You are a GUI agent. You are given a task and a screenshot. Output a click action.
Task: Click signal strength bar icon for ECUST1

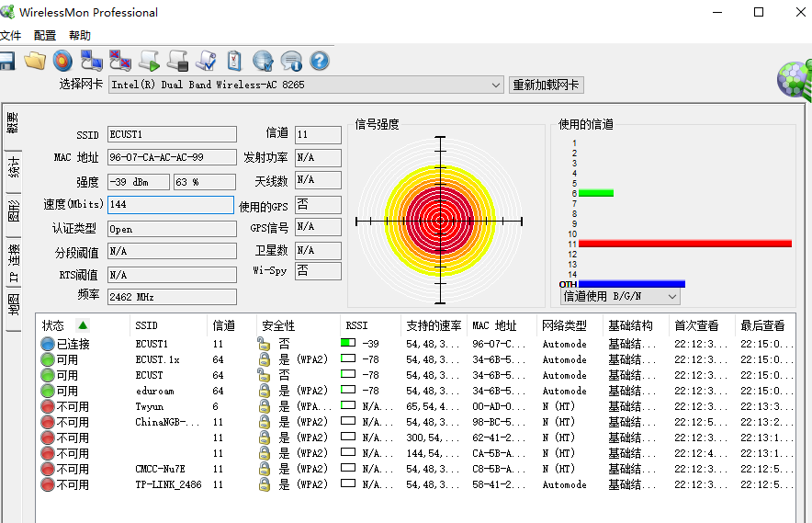pos(348,343)
